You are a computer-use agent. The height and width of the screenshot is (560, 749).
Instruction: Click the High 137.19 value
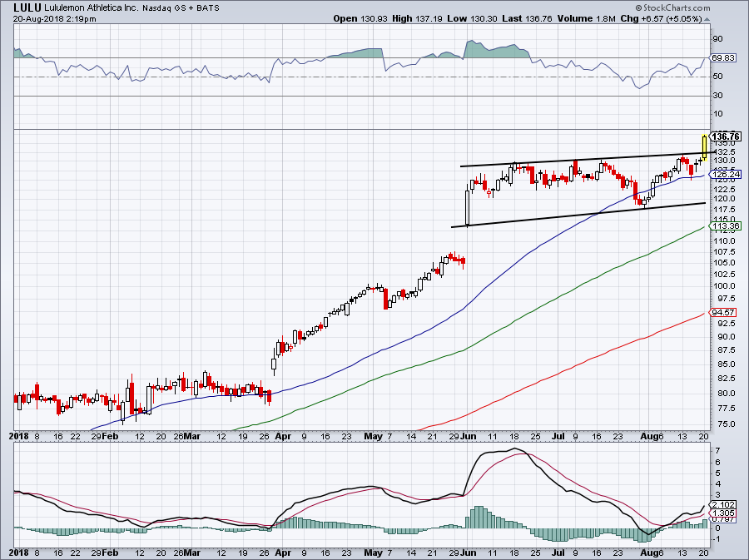click(x=418, y=18)
